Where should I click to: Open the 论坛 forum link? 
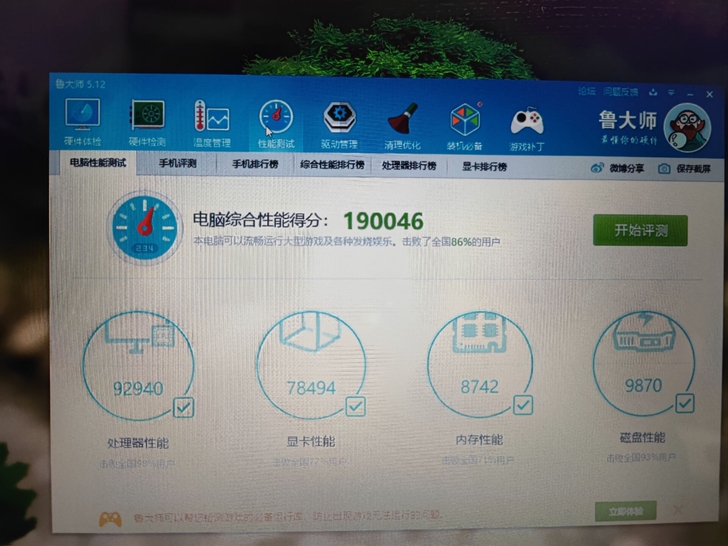pos(586,91)
